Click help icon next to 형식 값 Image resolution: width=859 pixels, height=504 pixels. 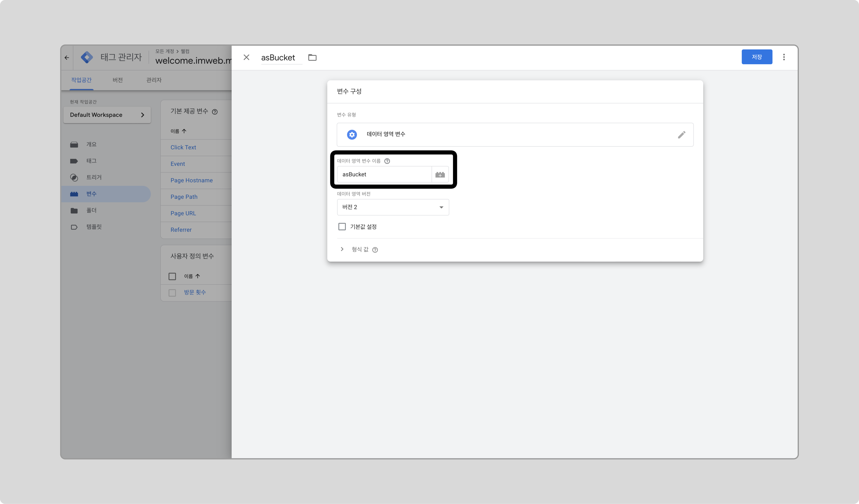[375, 250]
